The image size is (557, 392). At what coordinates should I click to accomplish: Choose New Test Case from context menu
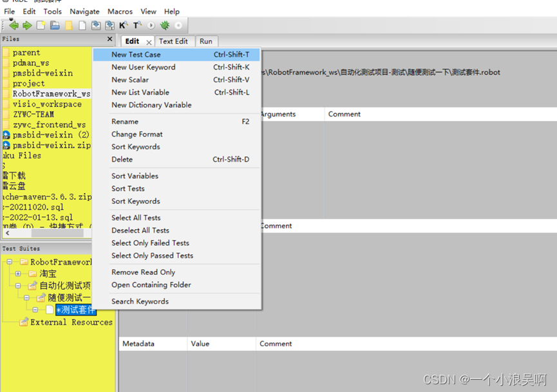136,55
